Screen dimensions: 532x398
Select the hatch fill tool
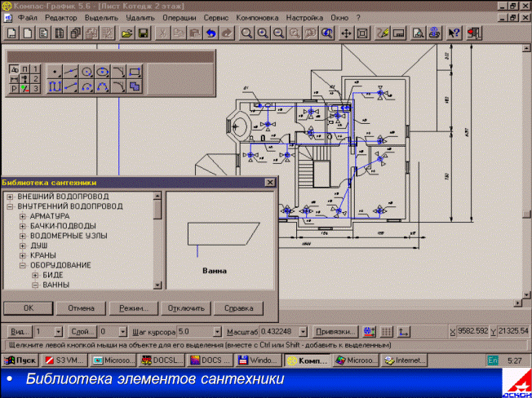[x=135, y=86]
